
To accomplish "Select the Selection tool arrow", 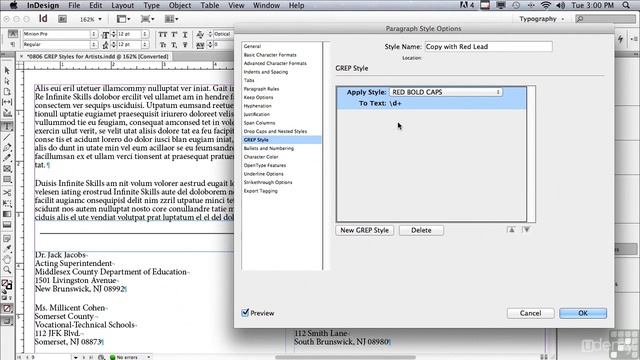I will click(x=7, y=71).
